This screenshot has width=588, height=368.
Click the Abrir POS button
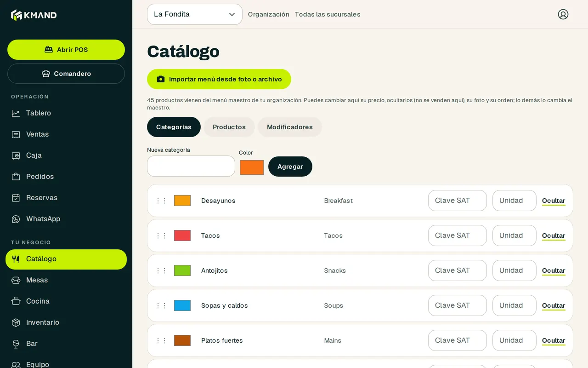(x=66, y=50)
